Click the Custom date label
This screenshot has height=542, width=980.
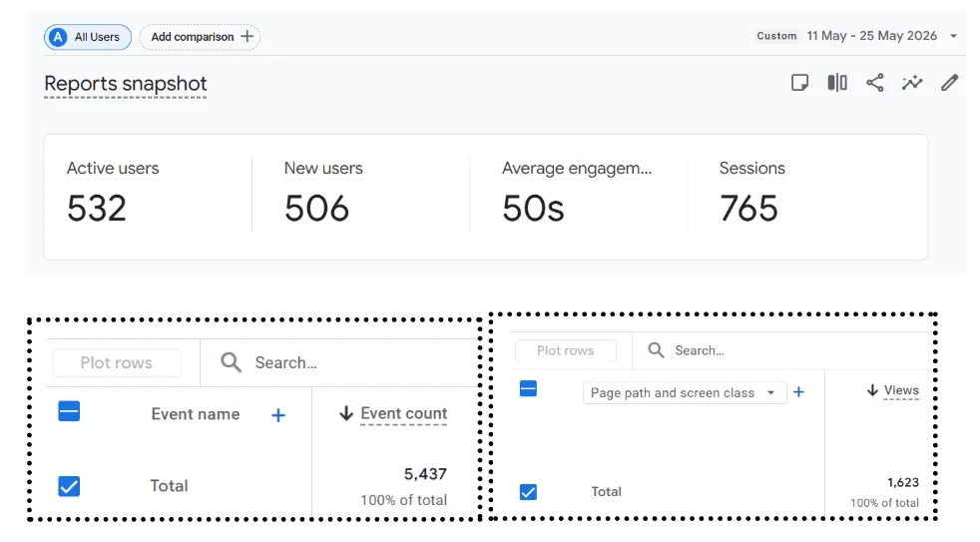click(776, 36)
